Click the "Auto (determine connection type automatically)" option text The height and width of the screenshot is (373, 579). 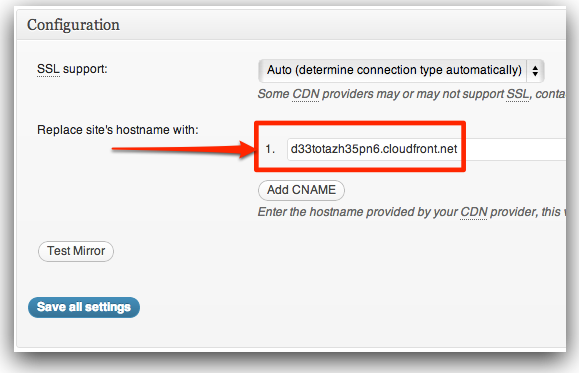click(x=394, y=70)
